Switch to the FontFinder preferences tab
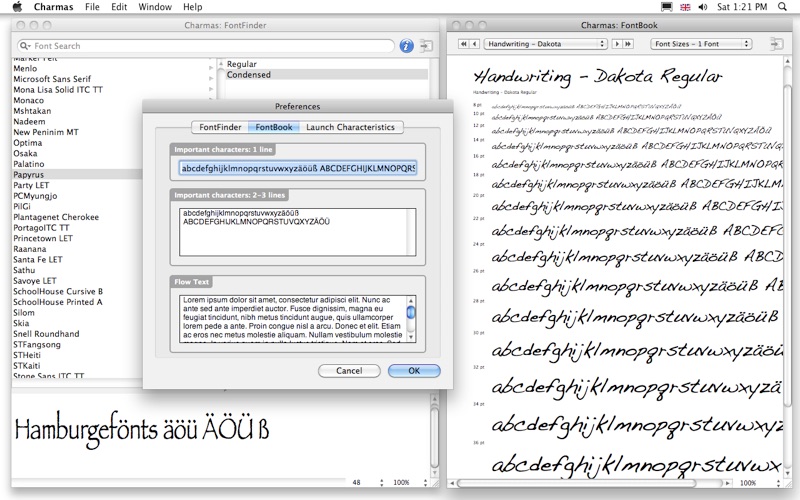The height and width of the screenshot is (500, 800). point(220,127)
